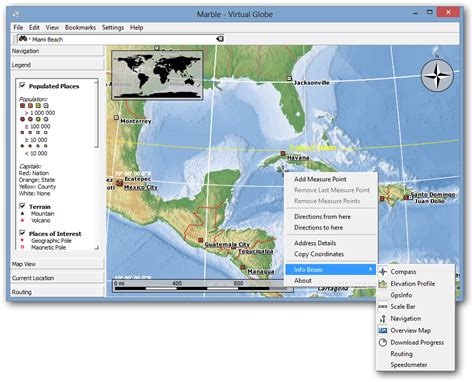Open the Help menu
The width and height of the screenshot is (474, 382).
(x=136, y=28)
